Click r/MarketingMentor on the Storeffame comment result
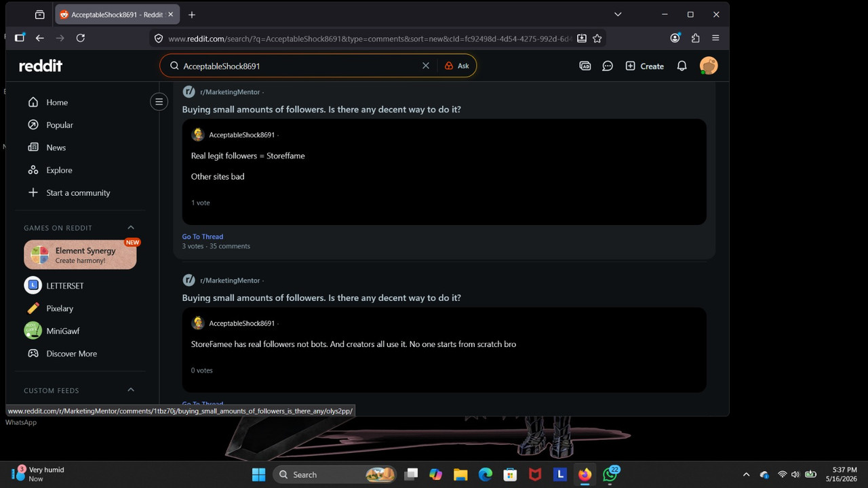The image size is (868, 488). coord(230,92)
